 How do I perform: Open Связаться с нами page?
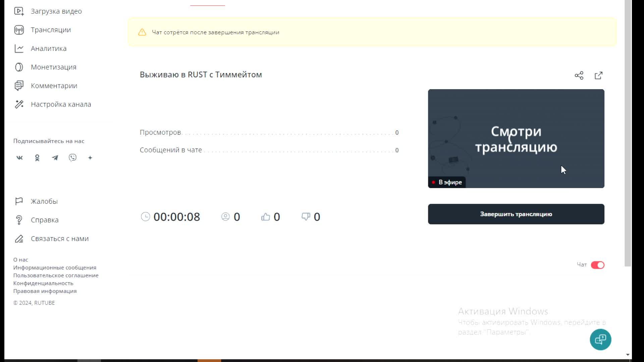[x=60, y=239]
